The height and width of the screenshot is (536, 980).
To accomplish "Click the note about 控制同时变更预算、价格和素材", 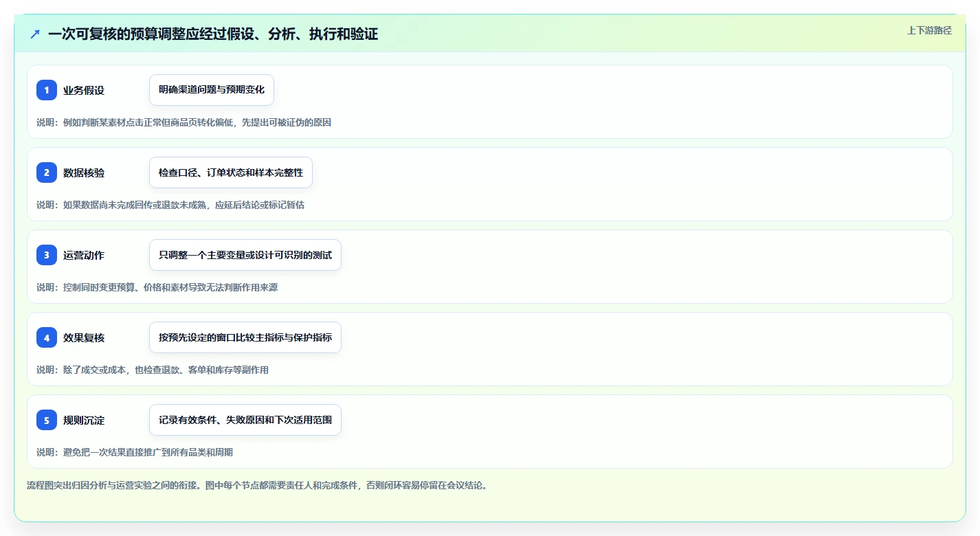I will 157,287.
